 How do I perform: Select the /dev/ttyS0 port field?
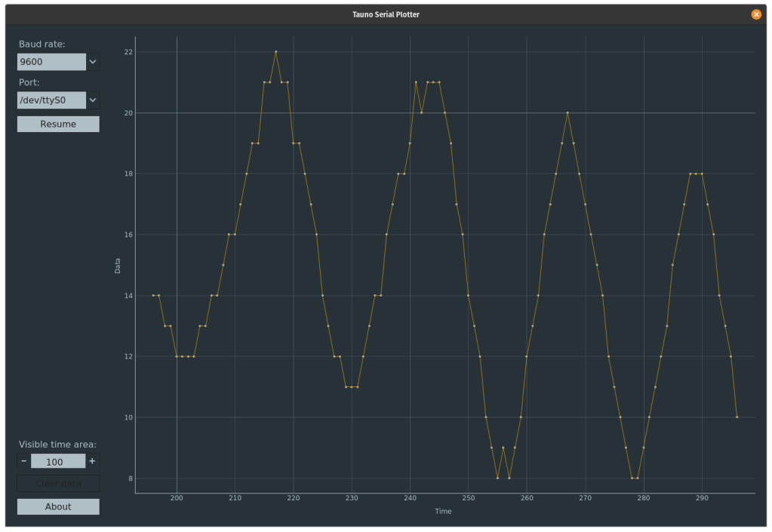click(51, 100)
